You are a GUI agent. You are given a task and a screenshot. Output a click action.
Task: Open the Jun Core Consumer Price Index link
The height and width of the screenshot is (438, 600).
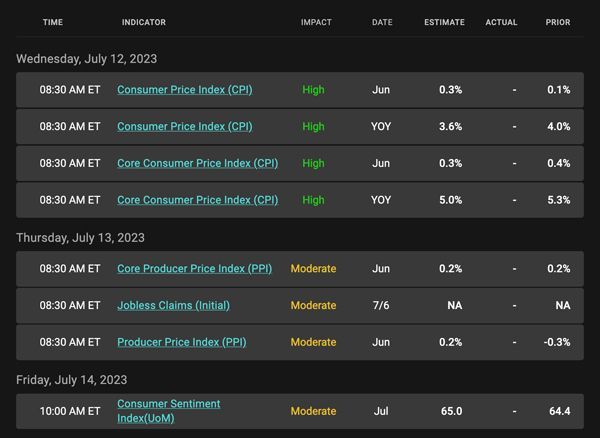point(197,163)
